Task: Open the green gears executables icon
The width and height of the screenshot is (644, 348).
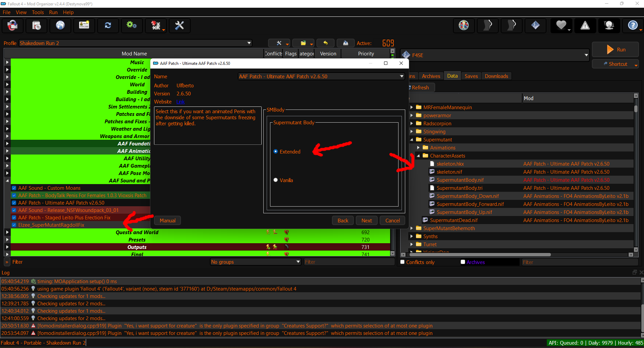Action: coord(131,26)
